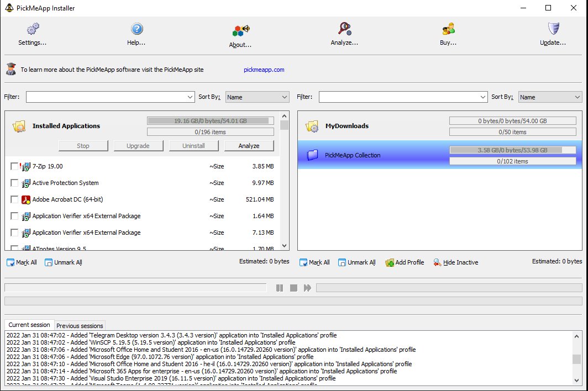
Task: Click the Installed Applications folder icon
Action: (x=19, y=126)
